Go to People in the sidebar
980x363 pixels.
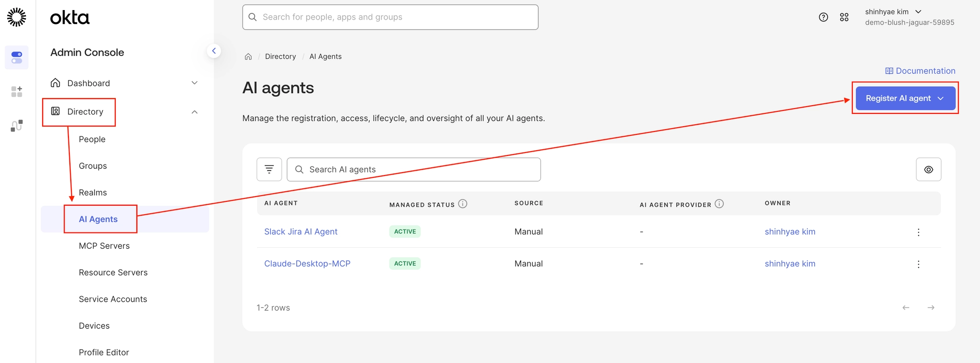tap(92, 139)
